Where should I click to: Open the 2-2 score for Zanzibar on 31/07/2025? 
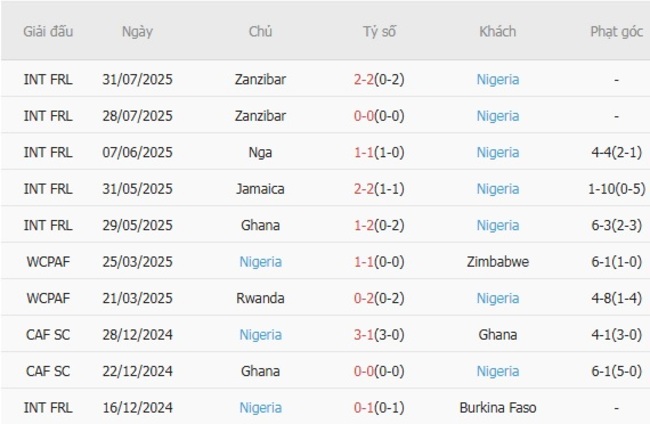[x=379, y=79]
